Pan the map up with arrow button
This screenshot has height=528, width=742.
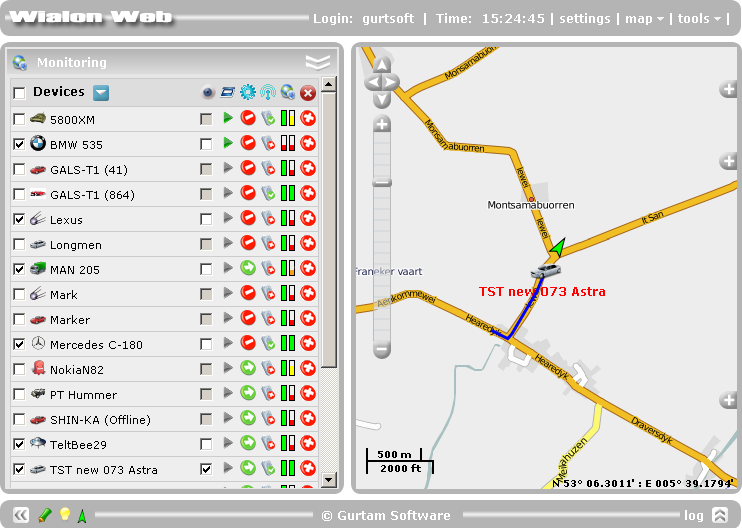coord(382,65)
